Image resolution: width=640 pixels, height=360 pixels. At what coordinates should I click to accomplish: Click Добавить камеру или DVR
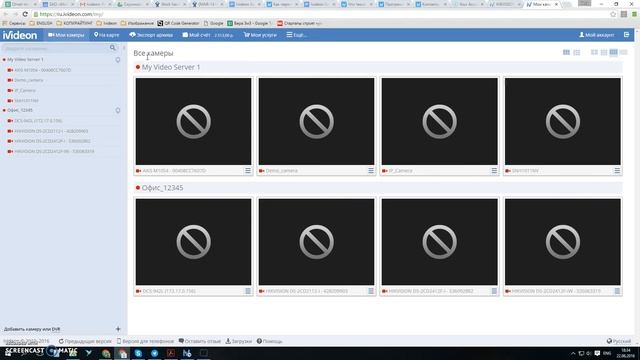tap(32, 329)
